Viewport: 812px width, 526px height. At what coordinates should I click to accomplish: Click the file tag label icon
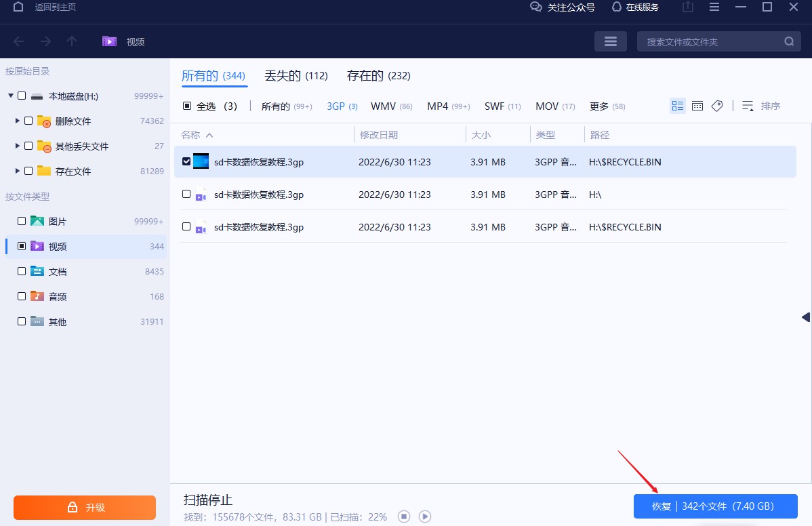pyautogui.click(x=717, y=105)
